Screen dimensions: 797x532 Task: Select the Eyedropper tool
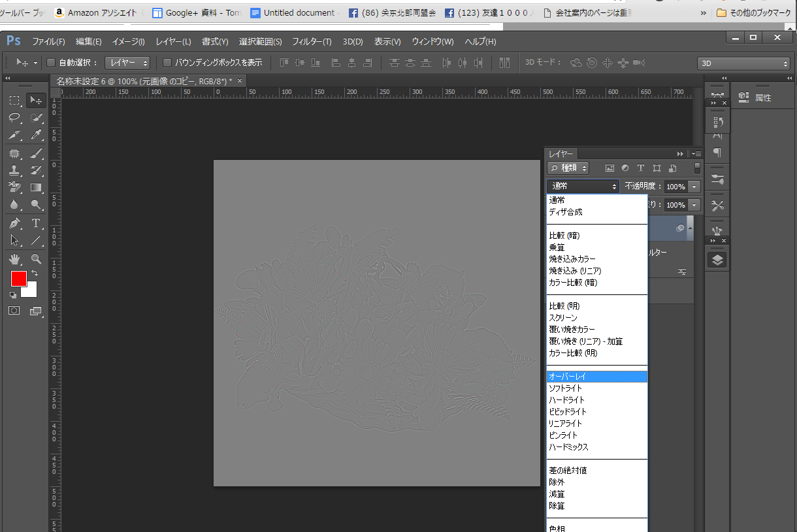[36, 135]
